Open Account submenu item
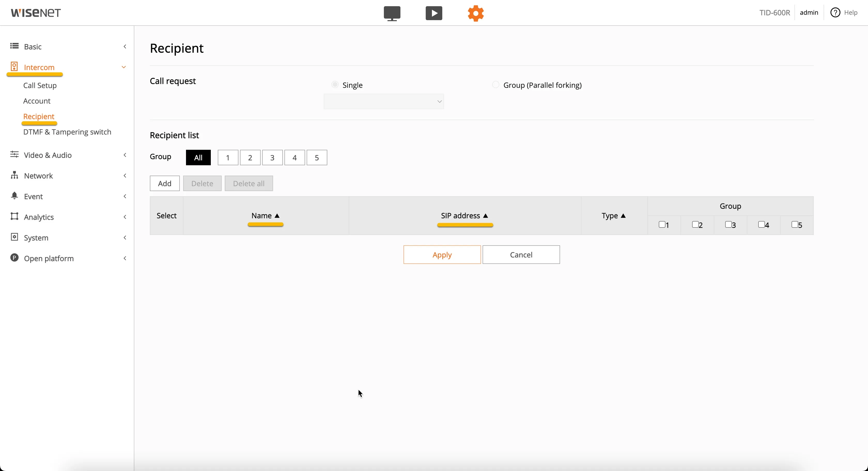The image size is (868, 471). 37,101
